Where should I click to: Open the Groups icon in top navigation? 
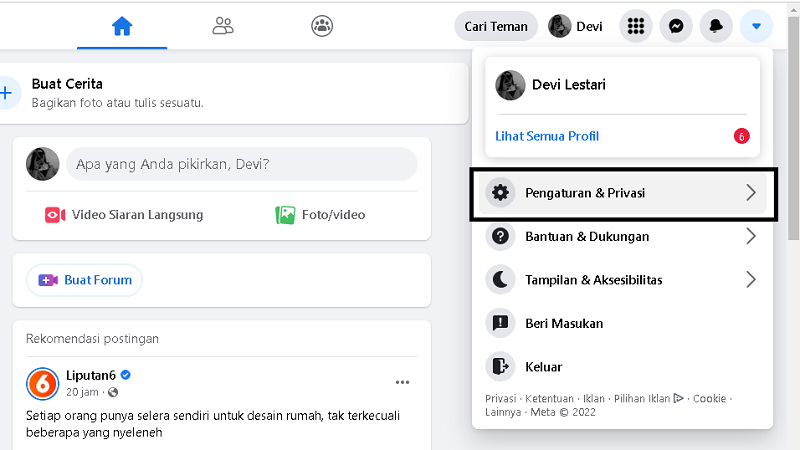point(322,26)
